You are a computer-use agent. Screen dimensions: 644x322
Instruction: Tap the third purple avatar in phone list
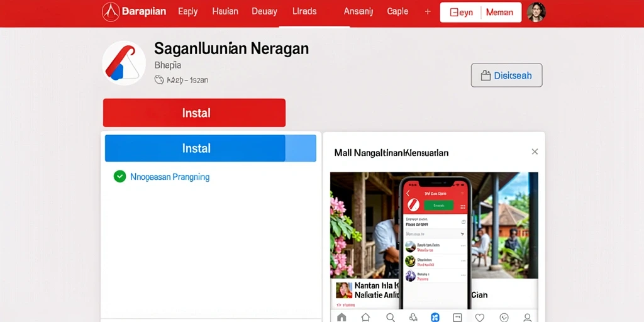410,275
